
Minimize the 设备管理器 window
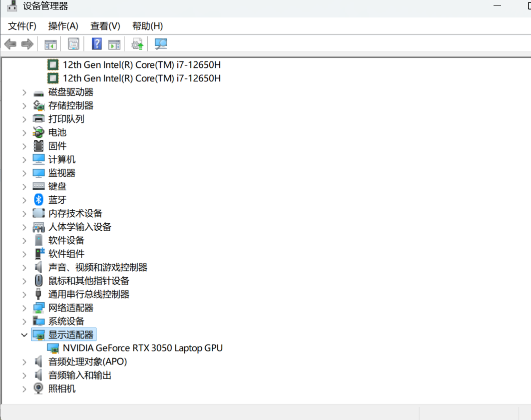497,6
